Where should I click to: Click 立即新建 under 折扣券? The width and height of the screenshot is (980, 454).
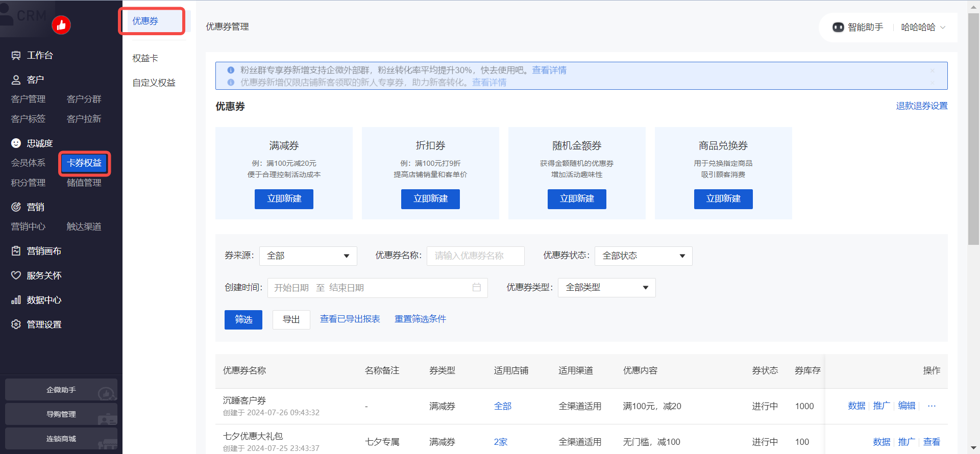point(431,199)
